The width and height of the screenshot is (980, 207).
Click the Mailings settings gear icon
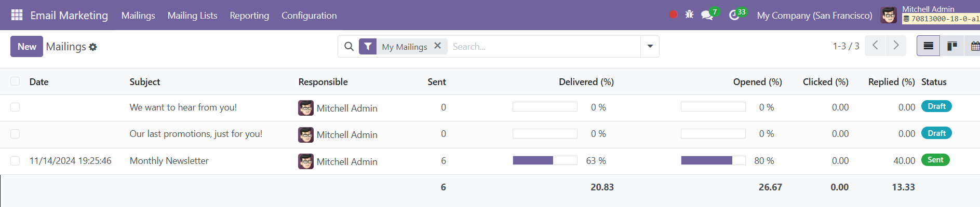[x=93, y=47]
